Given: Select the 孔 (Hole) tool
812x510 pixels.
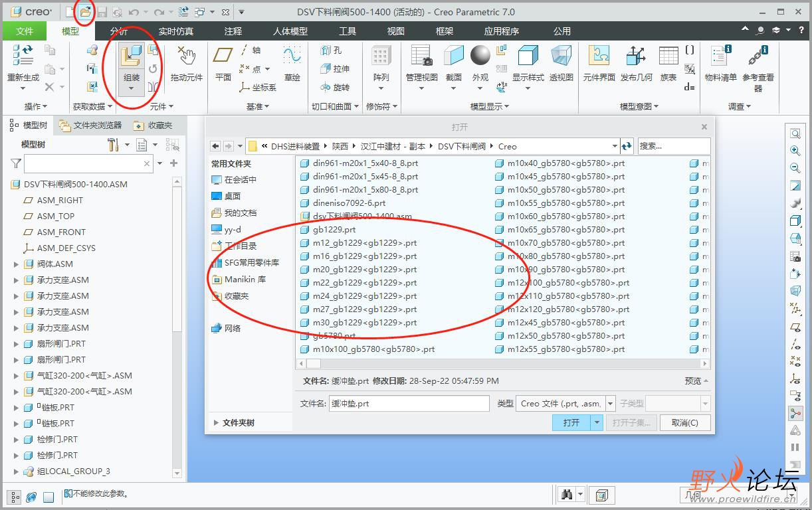Looking at the screenshot, I should (331, 50).
